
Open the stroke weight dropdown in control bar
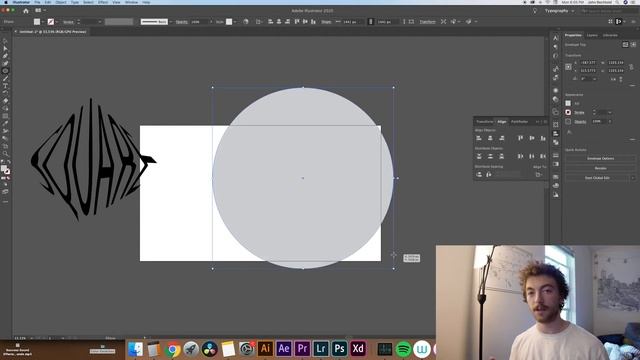click(100, 22)
